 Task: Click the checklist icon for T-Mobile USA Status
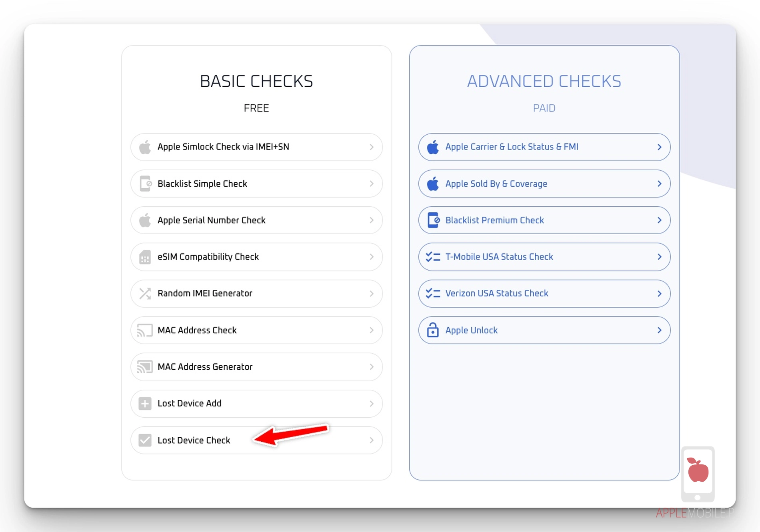[x=433, y=257]
